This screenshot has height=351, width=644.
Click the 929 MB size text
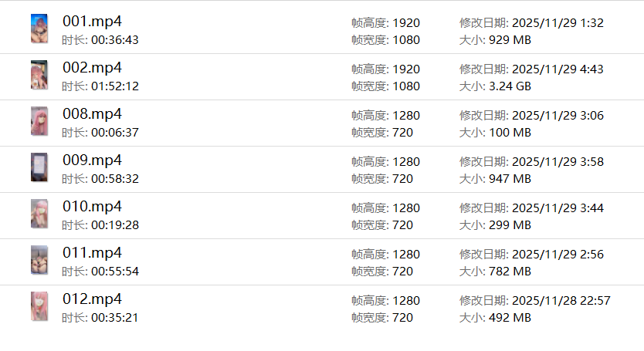[x=510, y=40]
